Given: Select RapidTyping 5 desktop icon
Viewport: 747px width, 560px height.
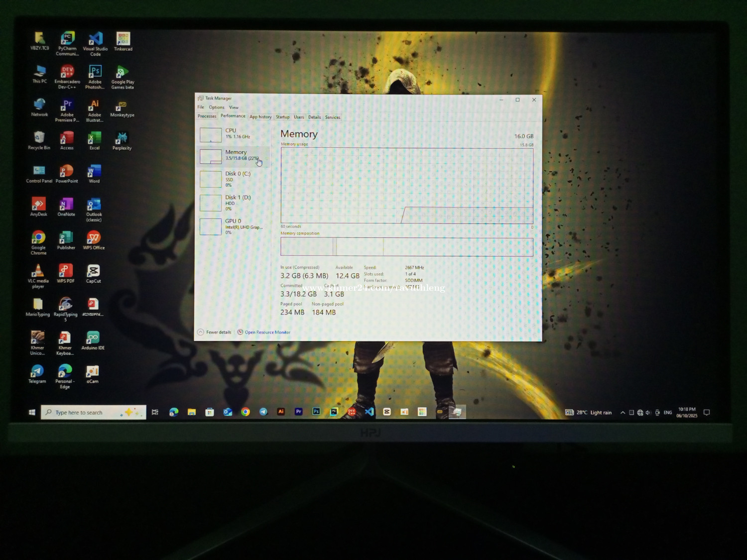Looking at the screenshot, I should (x=65, y=310).
